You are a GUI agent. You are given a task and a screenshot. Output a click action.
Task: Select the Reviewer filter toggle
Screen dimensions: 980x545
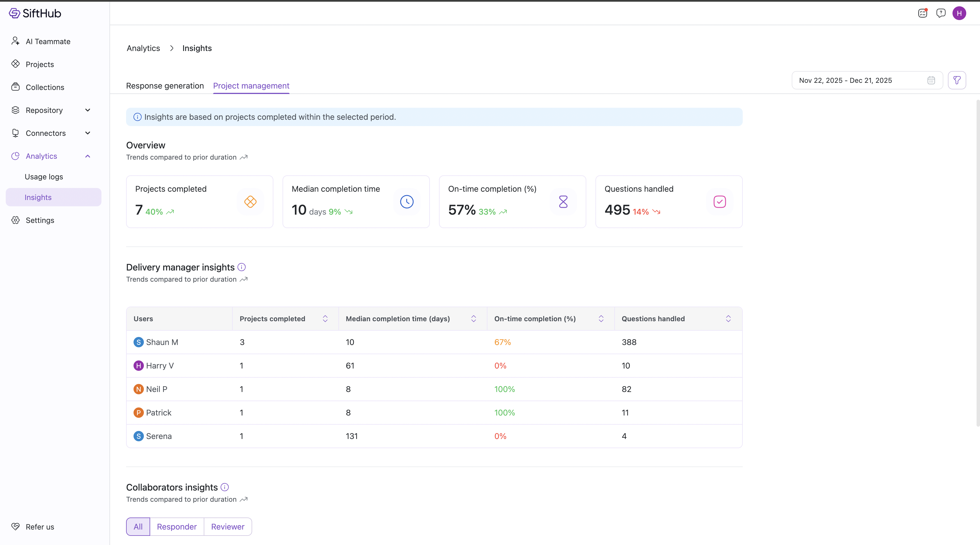pyautogui.click(x=228, y=527)
